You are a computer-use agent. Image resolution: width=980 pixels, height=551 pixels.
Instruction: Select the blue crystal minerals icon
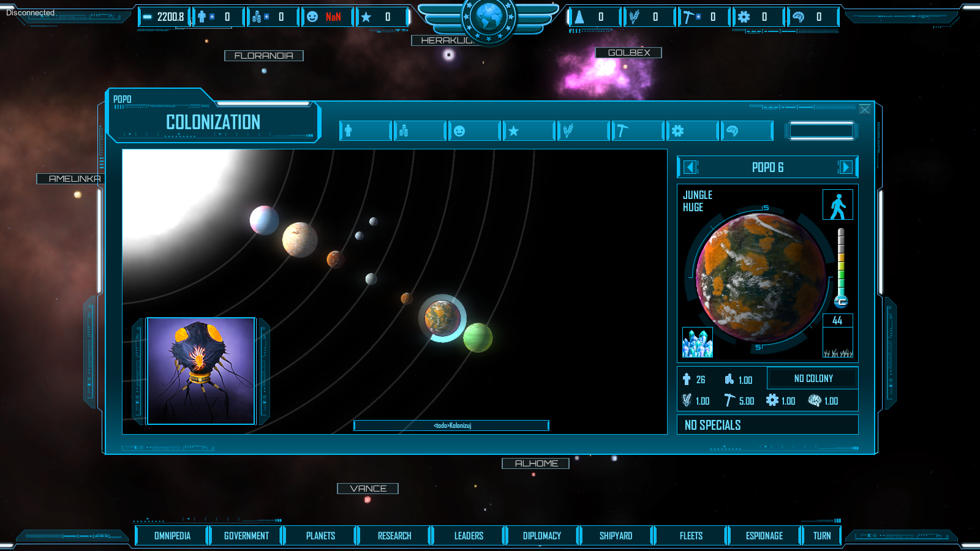(x=698, y=342)
